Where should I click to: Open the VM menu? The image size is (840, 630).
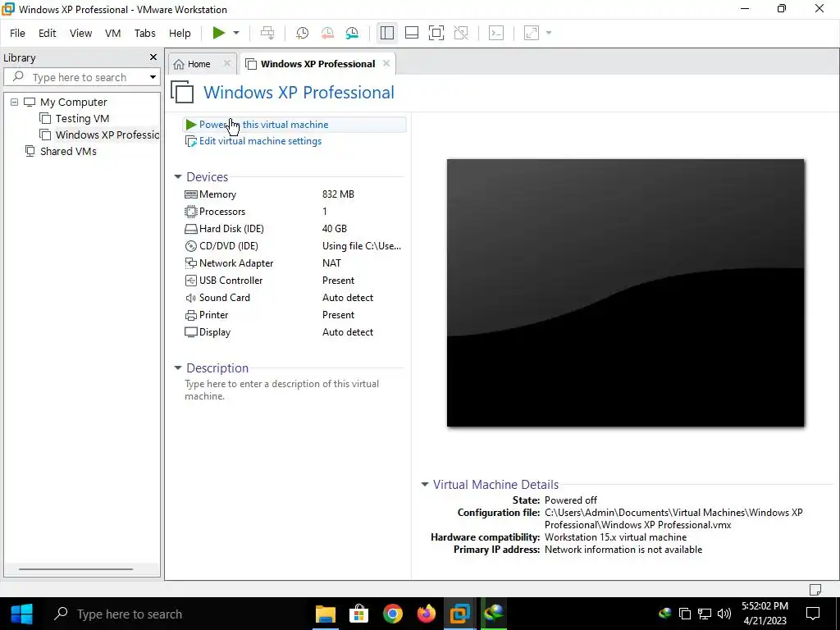click(112, 33)
